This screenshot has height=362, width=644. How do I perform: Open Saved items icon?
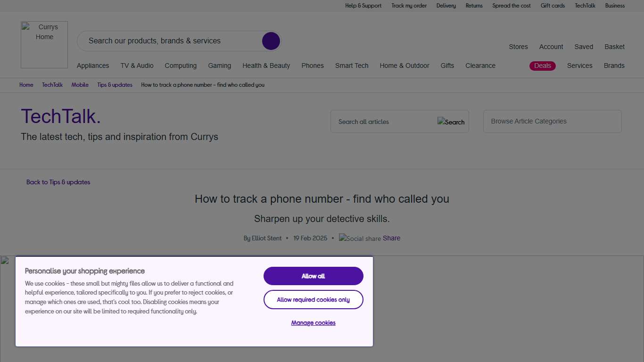pyautogui.click(x=583, y=47)
